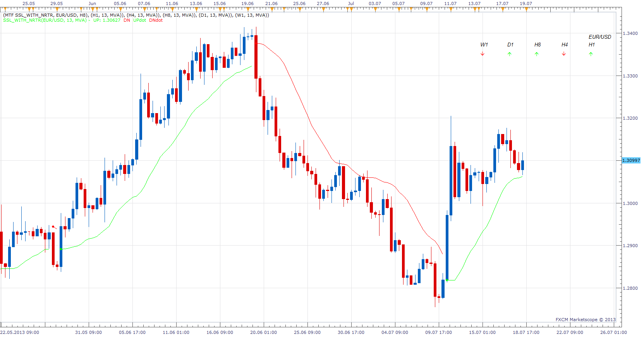
Task: Click the 22.05.2013 09:00 time label
Action: 19,332
